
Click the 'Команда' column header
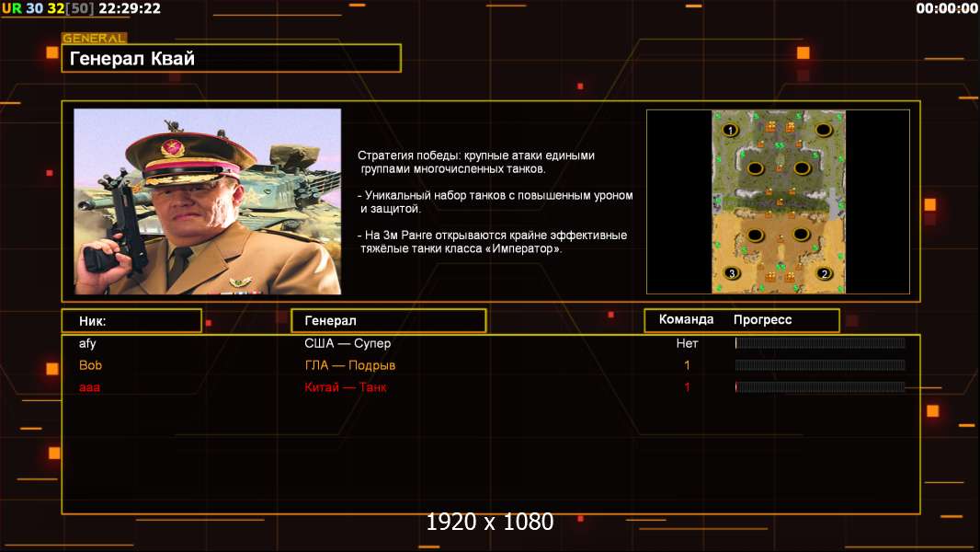pyautogui.click(x=686, y=319)
